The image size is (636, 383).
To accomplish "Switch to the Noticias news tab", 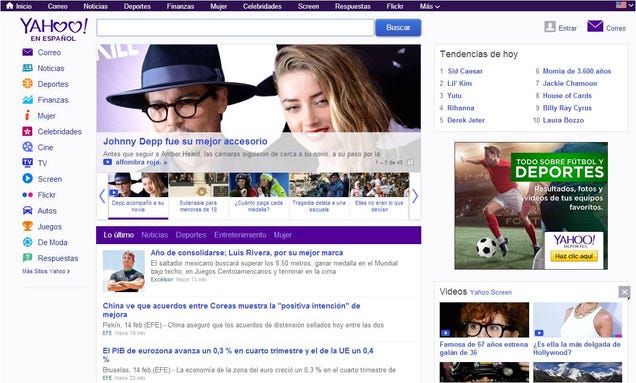I will (155, 235).
